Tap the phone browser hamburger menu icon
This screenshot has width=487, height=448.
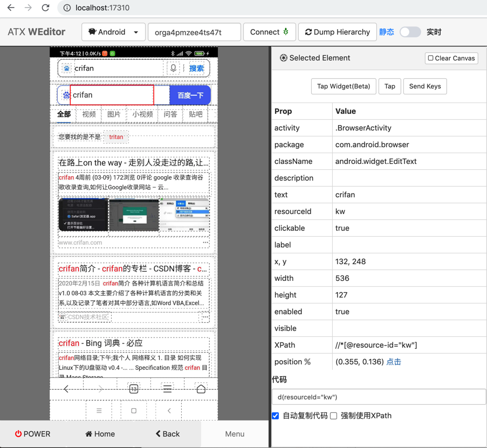point(167,389)
